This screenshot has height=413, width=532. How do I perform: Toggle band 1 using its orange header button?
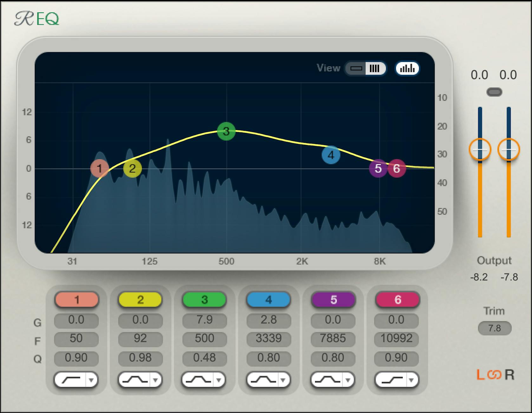pyautogui.click(x=76, y=300)
